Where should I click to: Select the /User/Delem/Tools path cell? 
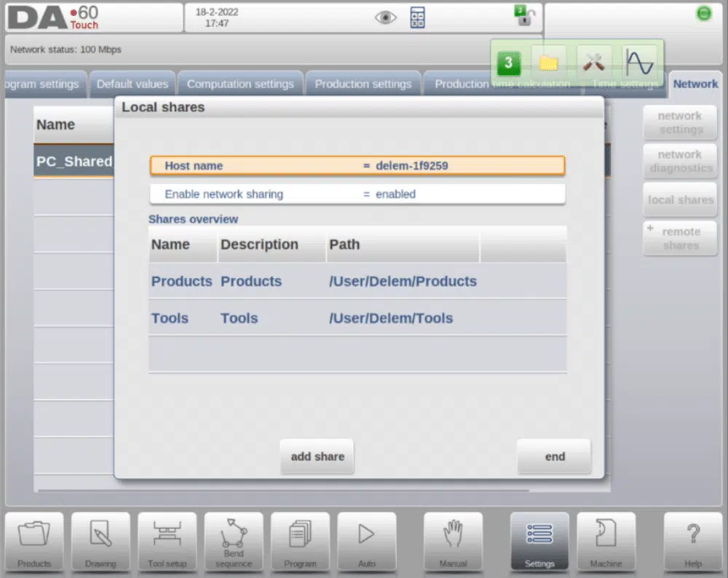(x=391, y=318)
